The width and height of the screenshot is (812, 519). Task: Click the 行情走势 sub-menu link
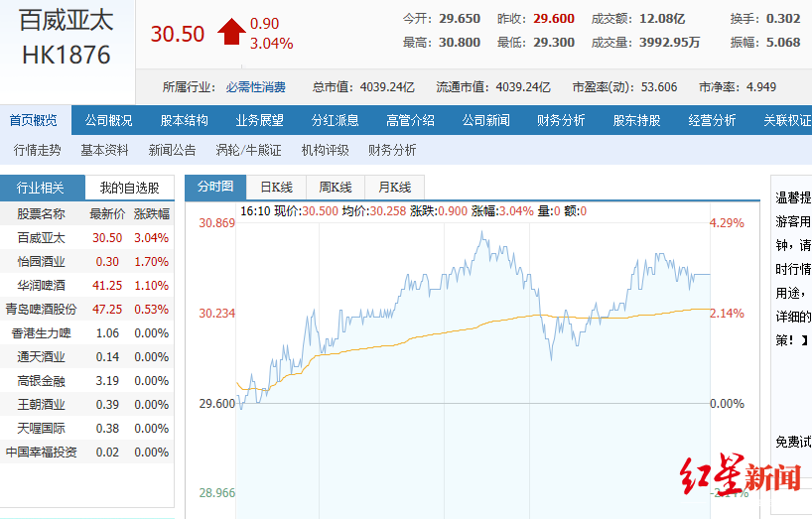point(38,150)
